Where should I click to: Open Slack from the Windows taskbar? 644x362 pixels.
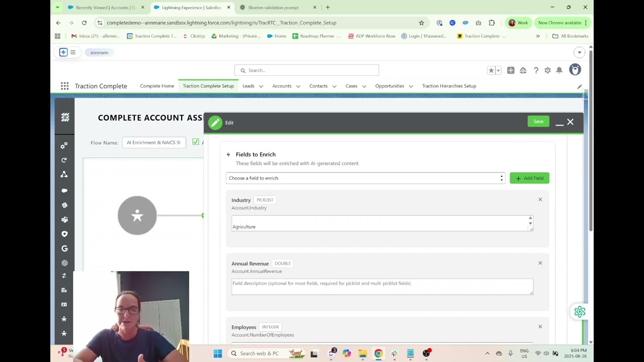[394, 353]
